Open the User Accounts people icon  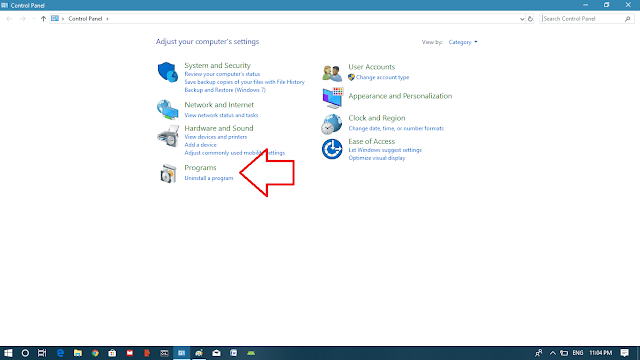[x=332, y=73]
